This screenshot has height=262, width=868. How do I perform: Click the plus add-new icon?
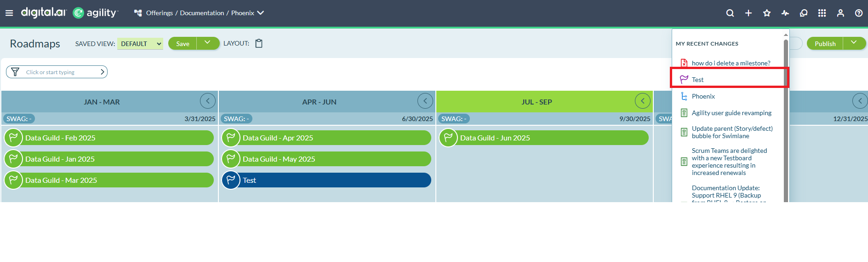click(x=748, y=13)
